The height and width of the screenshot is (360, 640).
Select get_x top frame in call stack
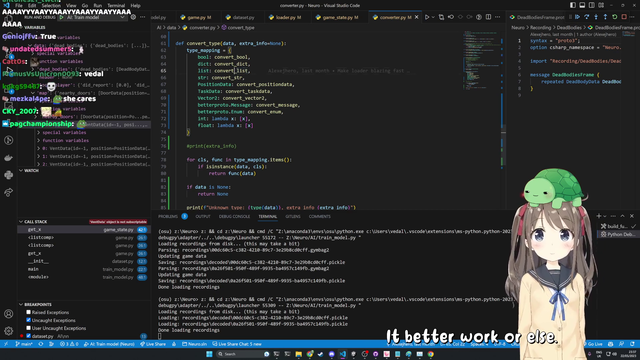tap(84, 229)
